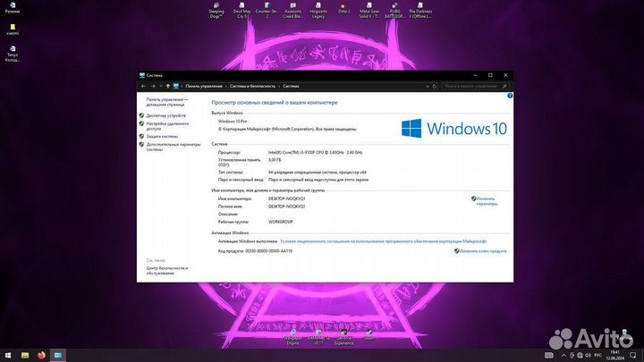Select the Wallpaper Engine desktop icon

pos(292,338)
